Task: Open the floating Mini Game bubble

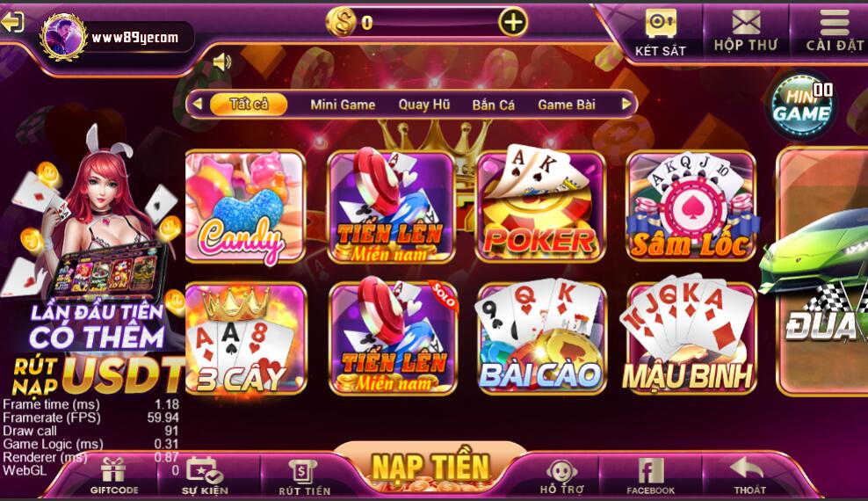Action: [802, 105]
